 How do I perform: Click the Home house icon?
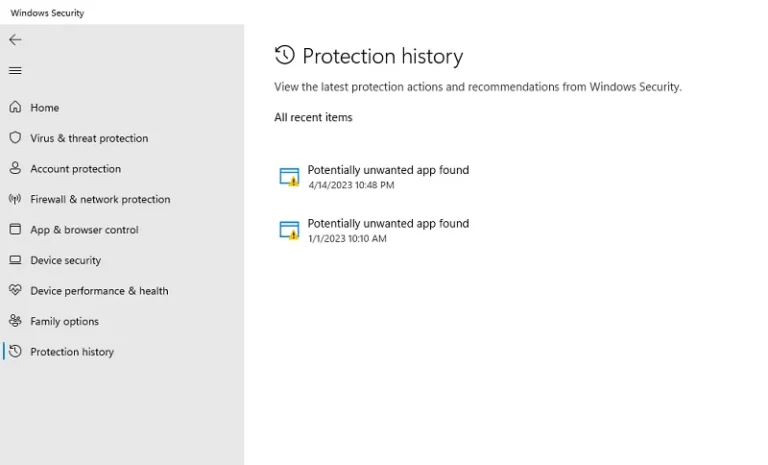pyautogui.click(x=15, y=107)
